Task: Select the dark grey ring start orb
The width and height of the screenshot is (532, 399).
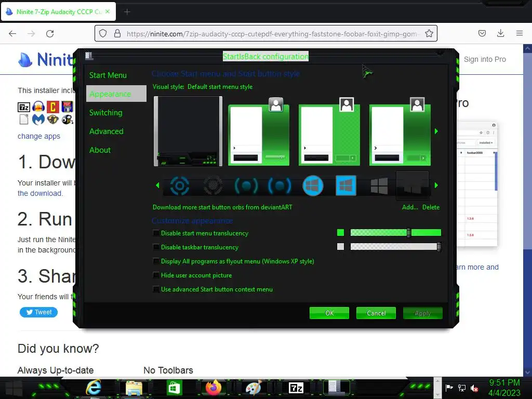Action: coord(212,185)
